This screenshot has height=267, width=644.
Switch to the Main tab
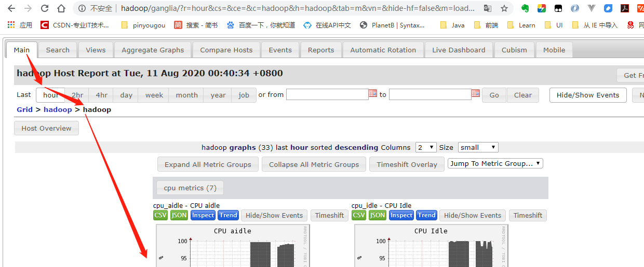(x=22, y=50)
